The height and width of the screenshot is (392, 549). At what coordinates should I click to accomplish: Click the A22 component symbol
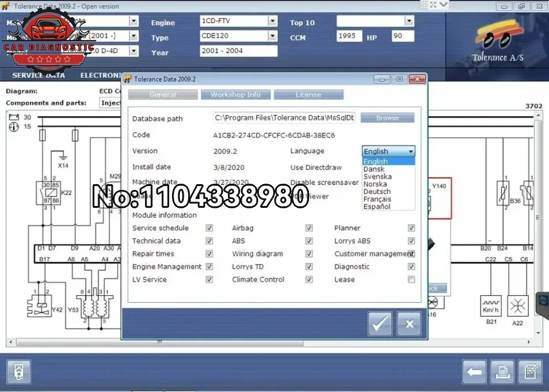point(518,306)
